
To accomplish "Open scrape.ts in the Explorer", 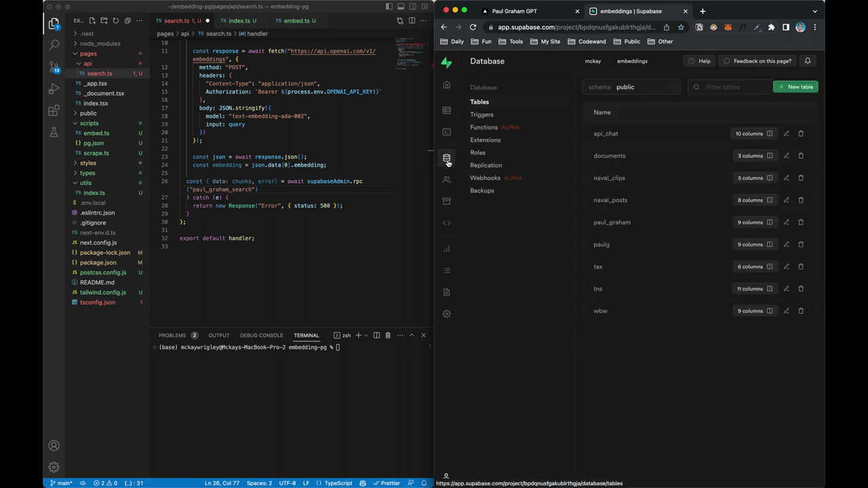I will (x=96, y=153).
